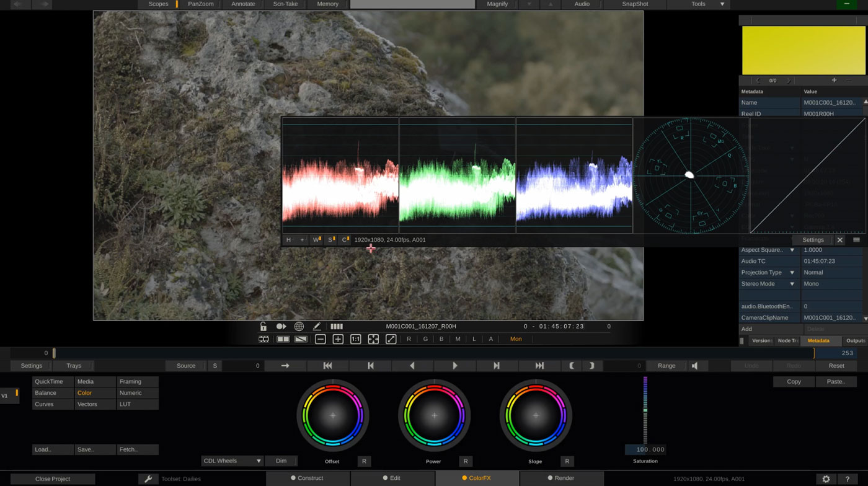Open the scopes panel hamburger menu
Viewport: 868px width, 486px height.
click(856, 240)
